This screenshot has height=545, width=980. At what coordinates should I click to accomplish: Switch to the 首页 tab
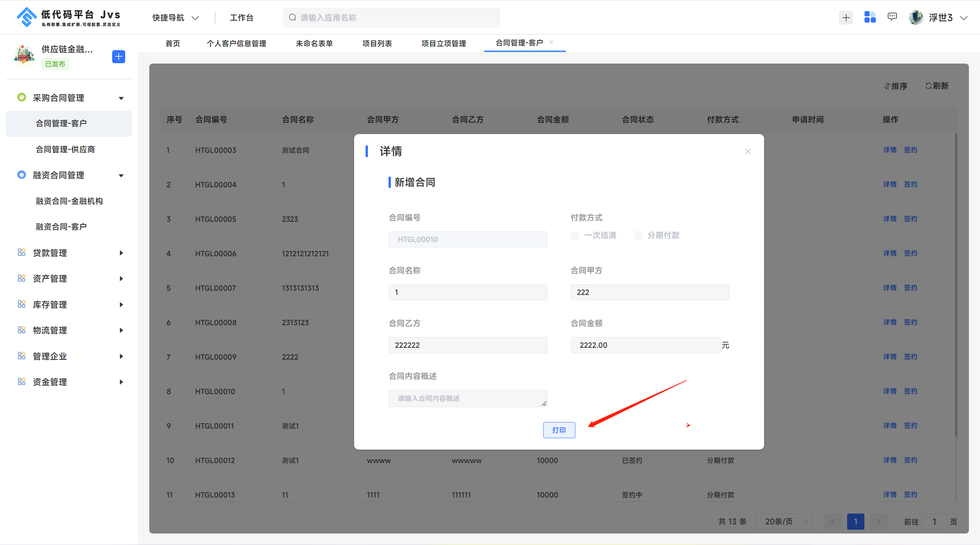[x=173, y=43]
